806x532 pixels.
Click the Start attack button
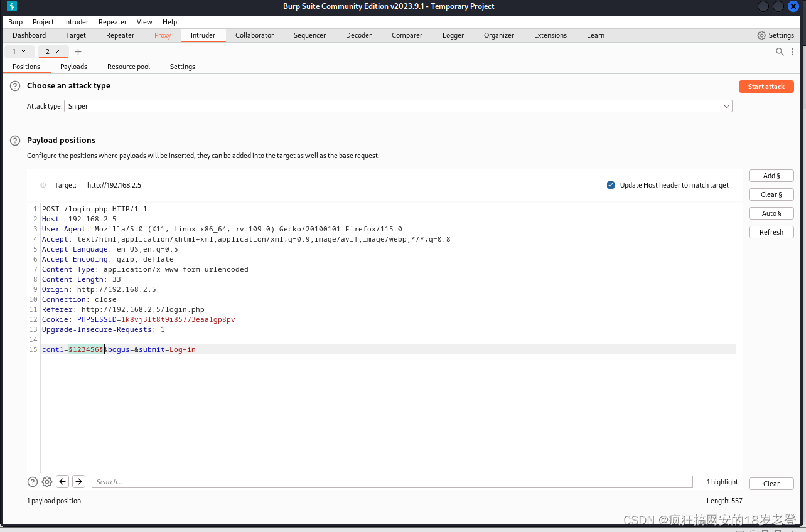coord(766,87)
